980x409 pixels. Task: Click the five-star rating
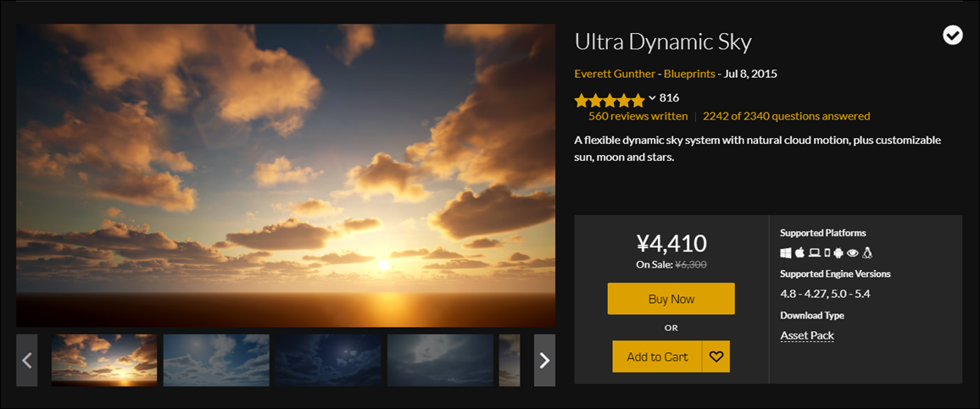coord(610,99)
